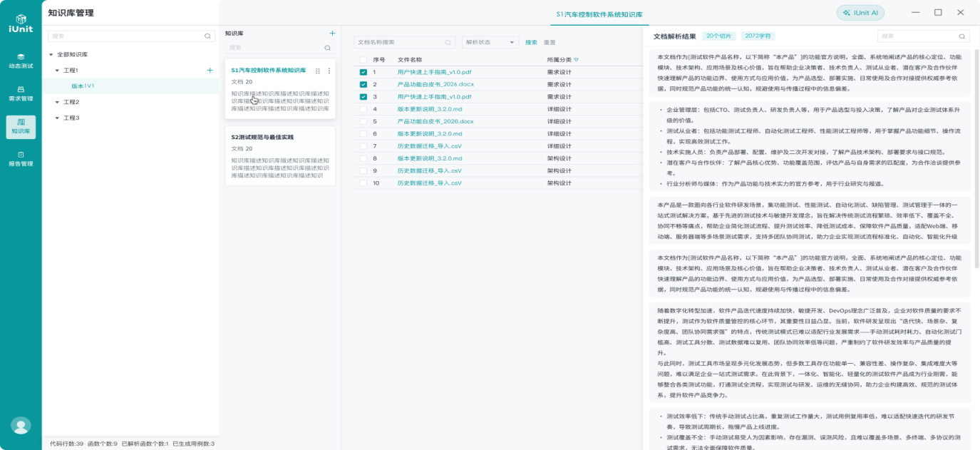Click 代码行数:39 in status bar
This screenshot has width=980, height=450.
(x=66, y=444)
